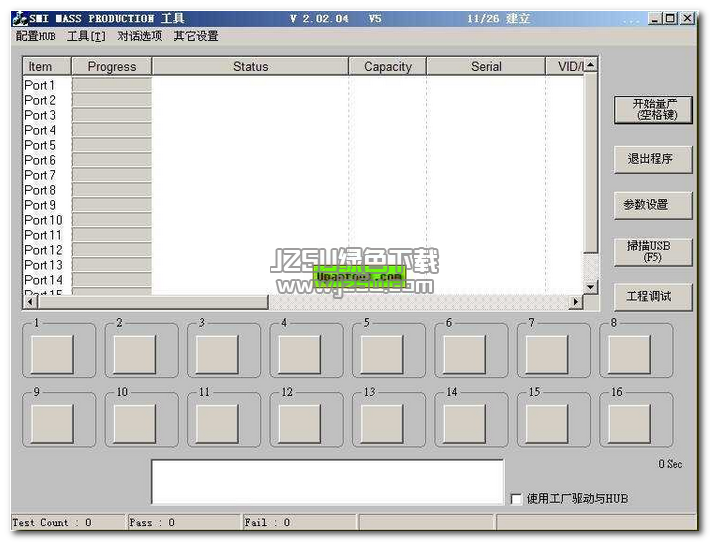Click port slot 4 box
Viewport: 710px width, 542px height.
click(x=299, y=354)
